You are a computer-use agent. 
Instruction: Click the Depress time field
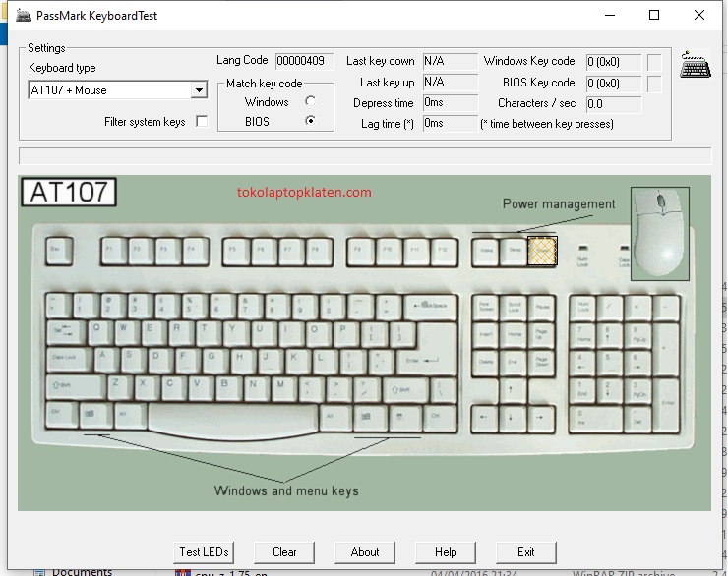tap(450, 102)
